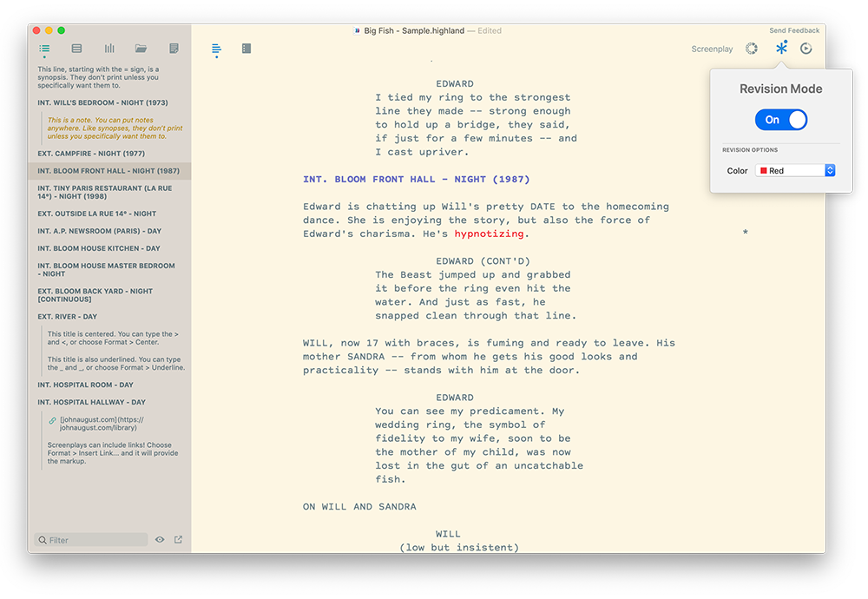Select the Screenplay format label

point(712,49)
